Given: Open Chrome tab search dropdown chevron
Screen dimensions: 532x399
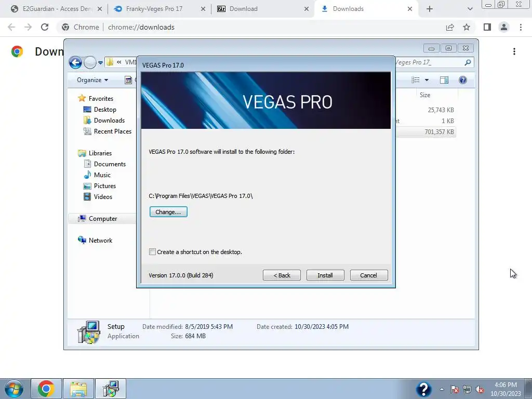Looking at the screenshot, I should (x=470, y=9).
